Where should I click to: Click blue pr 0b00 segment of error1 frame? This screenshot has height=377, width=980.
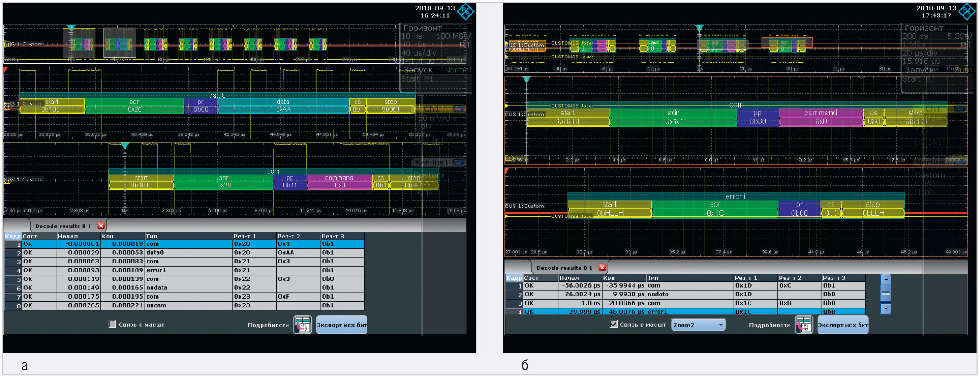pos(799,209)
